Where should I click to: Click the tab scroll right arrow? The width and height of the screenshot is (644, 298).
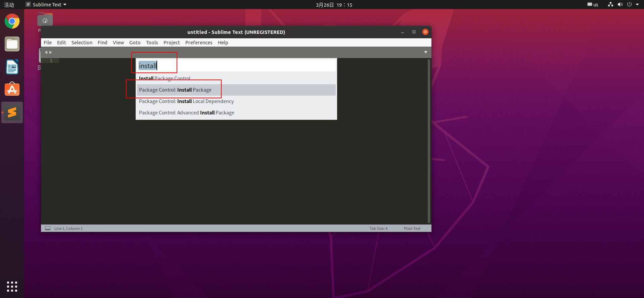51,52
